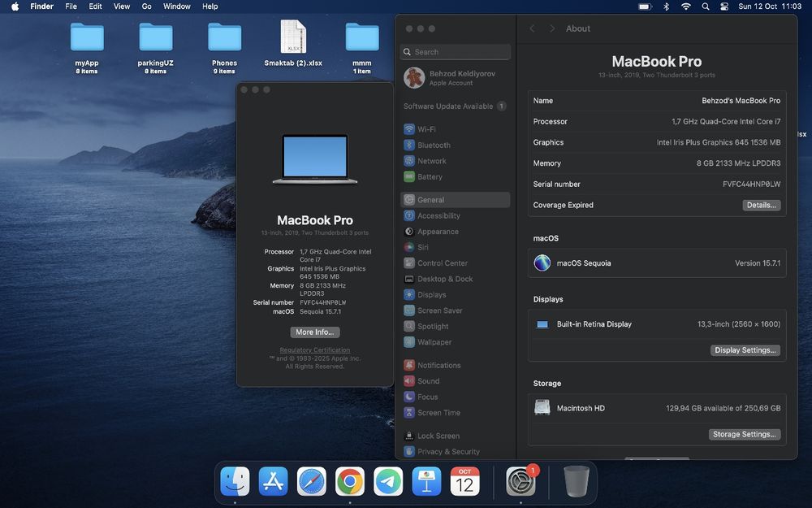This screenshot has width=812, height=508.
Task: Click the Wi-Fi status menu bar icon
Action: point(686,7)
